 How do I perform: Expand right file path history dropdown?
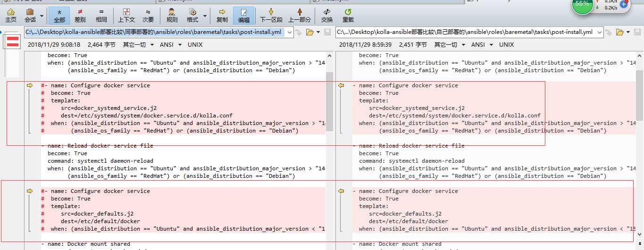600,32
